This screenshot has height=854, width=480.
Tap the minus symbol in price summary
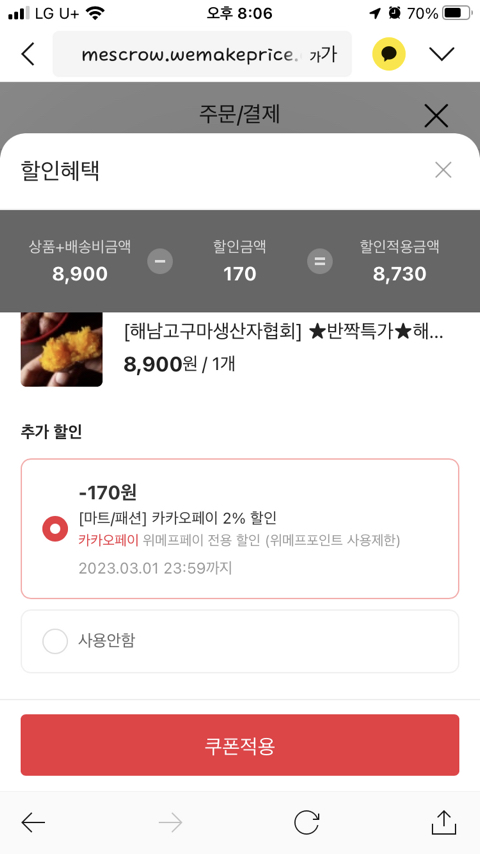(x=160, y=261)
